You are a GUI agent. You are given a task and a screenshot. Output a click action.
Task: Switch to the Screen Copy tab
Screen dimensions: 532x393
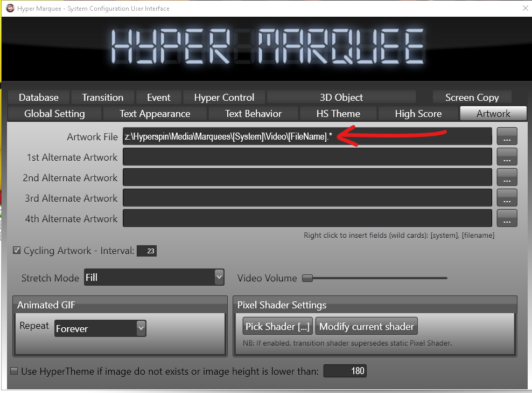[472, 98]
